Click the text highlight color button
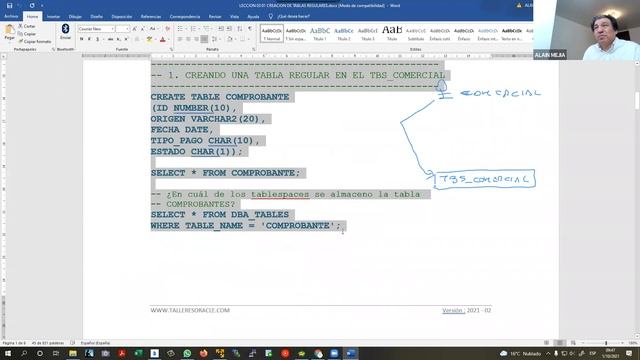640x360 pixels. pyautogui.click(x=149, y=40)
